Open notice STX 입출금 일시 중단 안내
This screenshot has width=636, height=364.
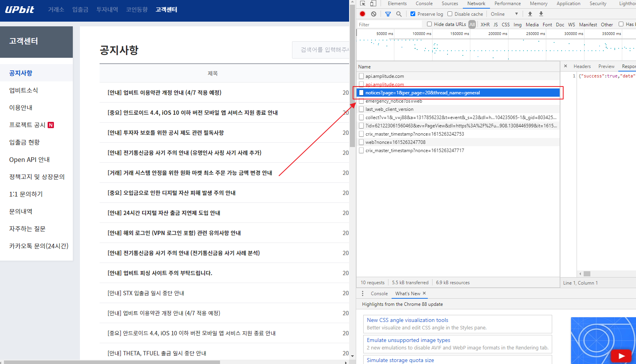pyautogui.click(x=146, y=293)
